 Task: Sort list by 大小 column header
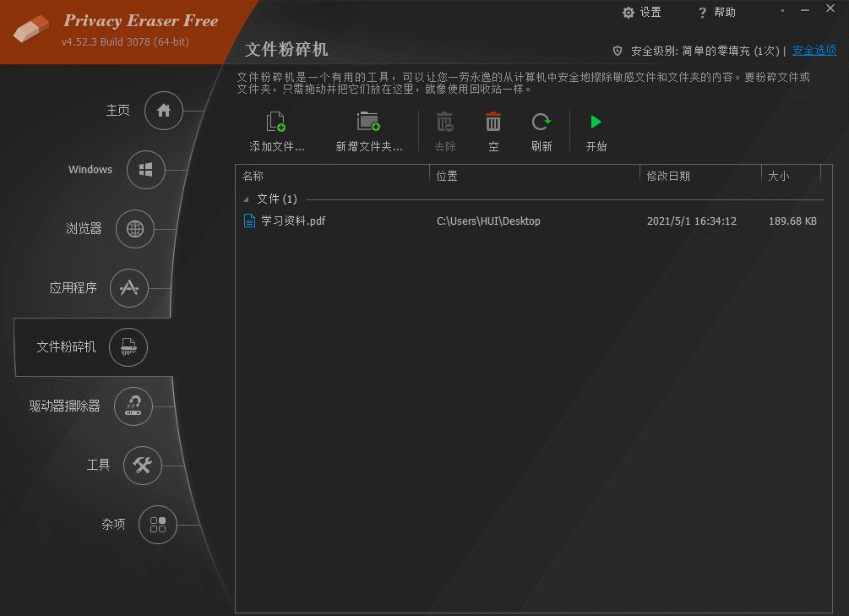coord(791,176)
